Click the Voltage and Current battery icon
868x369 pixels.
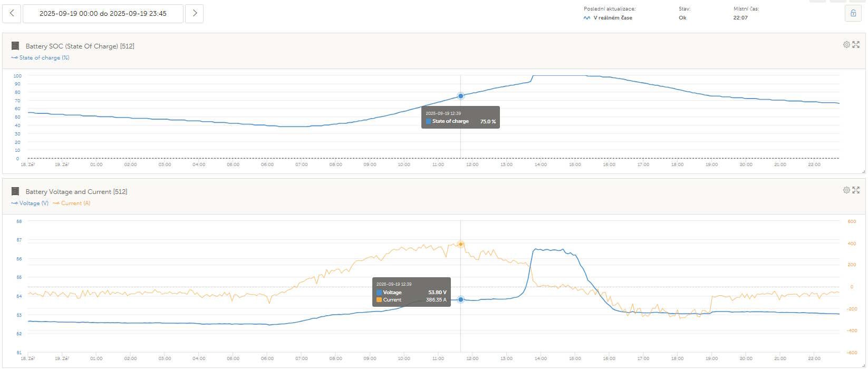coord(15,192)
